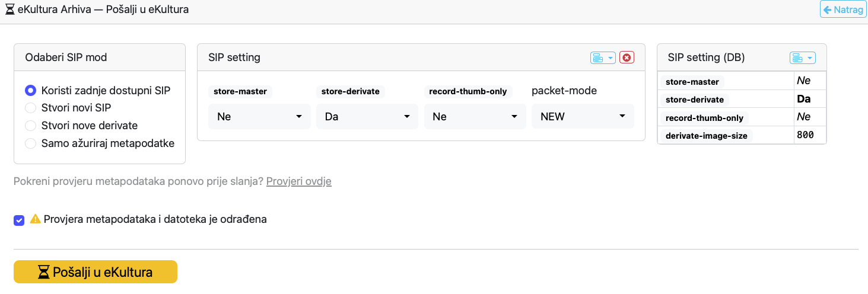This screenshot has width=868, height=294.
Task: Toggle Provjera metapodataka i datoteka checkbox
Action: [19, 220]
